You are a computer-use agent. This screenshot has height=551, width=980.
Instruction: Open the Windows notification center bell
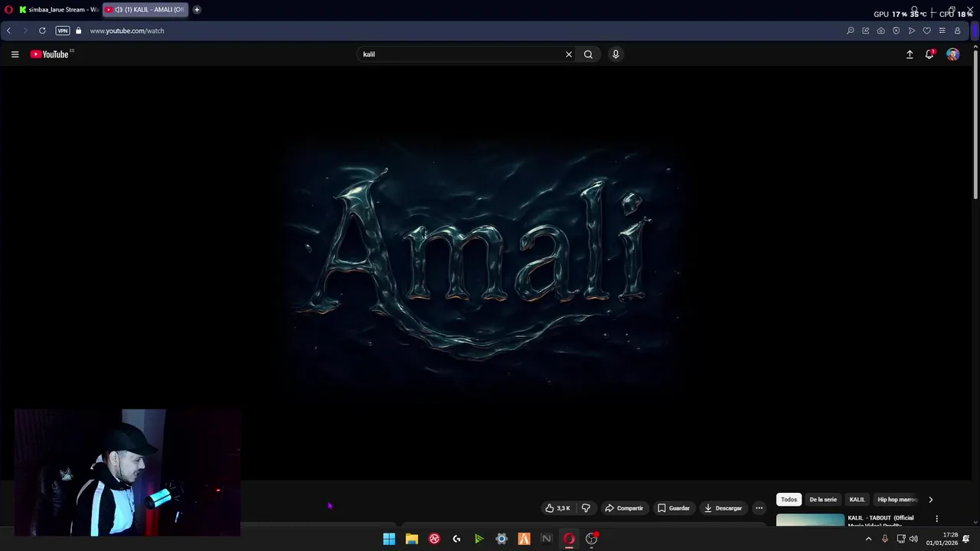pos(966,539)
